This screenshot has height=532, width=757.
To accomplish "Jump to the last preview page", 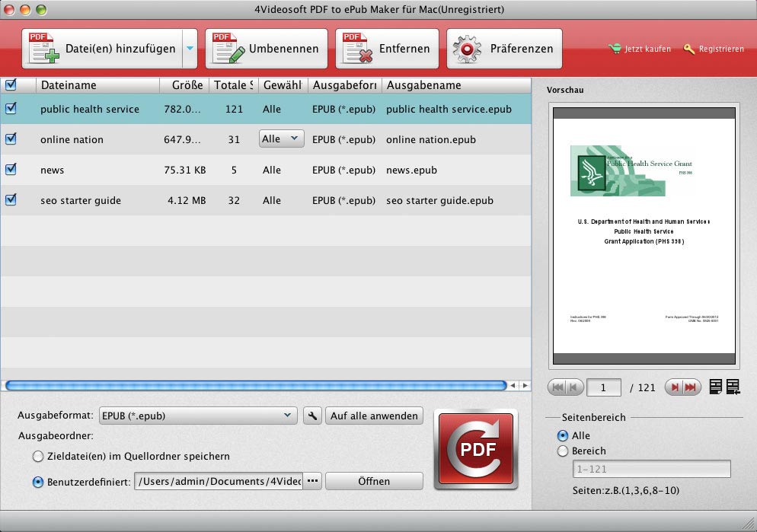I will click(691, 387).
